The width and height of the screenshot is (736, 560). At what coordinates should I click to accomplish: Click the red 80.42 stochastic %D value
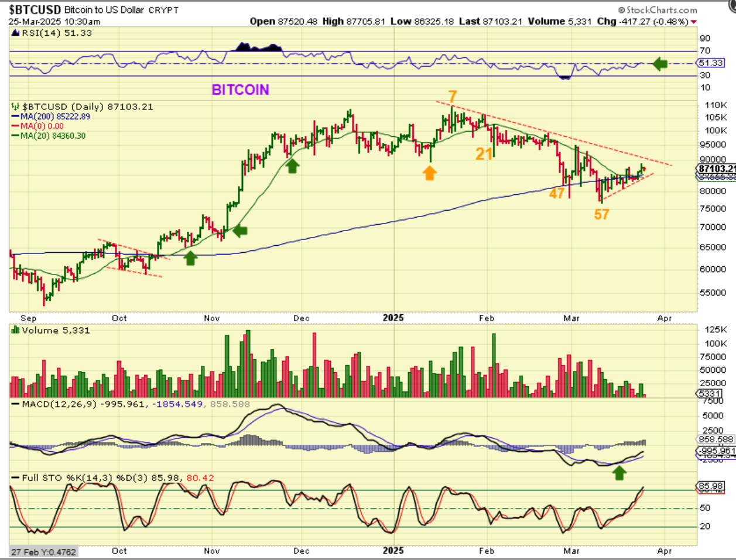[x=200, y=478]
